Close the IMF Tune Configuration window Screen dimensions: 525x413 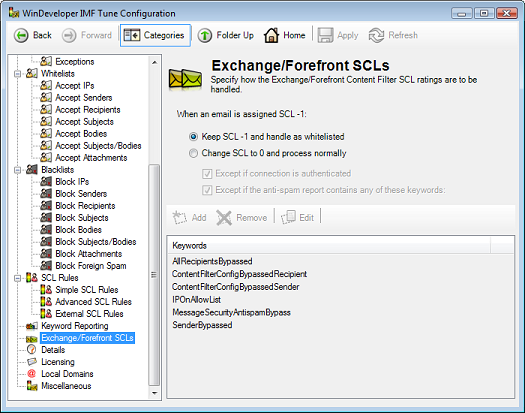coord(507,13)
